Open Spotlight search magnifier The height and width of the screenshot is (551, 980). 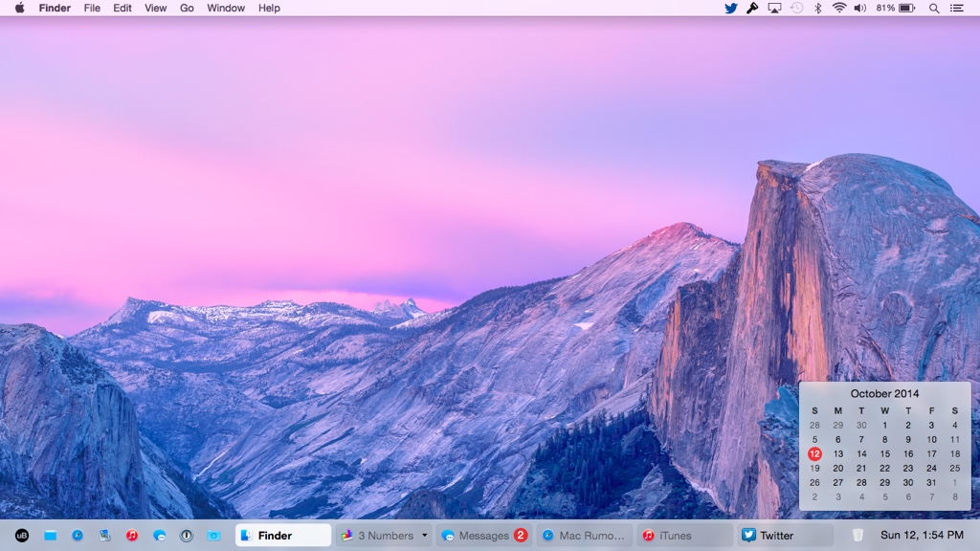coord(934,8)
